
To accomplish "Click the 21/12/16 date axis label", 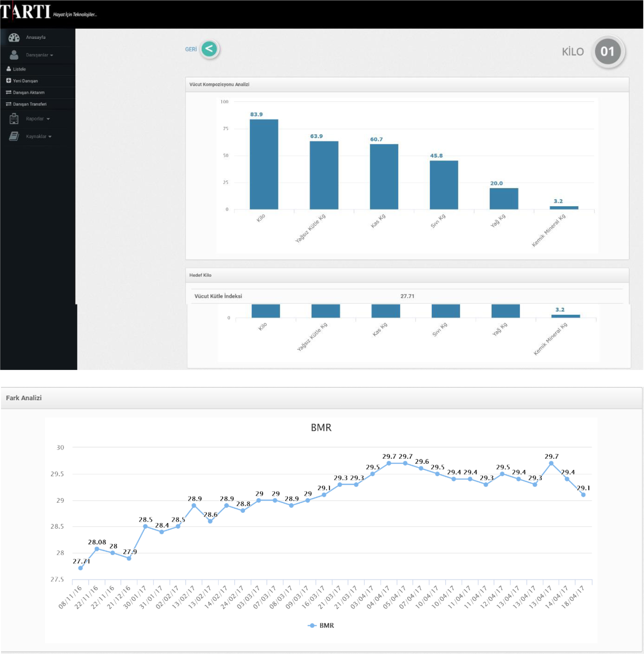I will coord(119,597).
